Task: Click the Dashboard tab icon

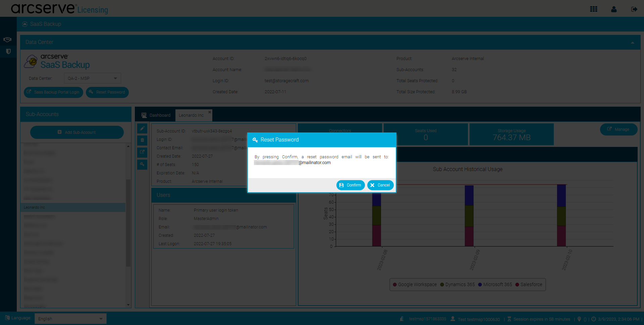Action: [x=144, y=115]
